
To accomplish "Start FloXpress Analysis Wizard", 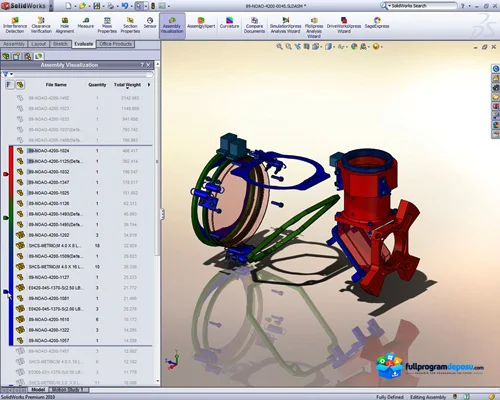I will 314,27.
